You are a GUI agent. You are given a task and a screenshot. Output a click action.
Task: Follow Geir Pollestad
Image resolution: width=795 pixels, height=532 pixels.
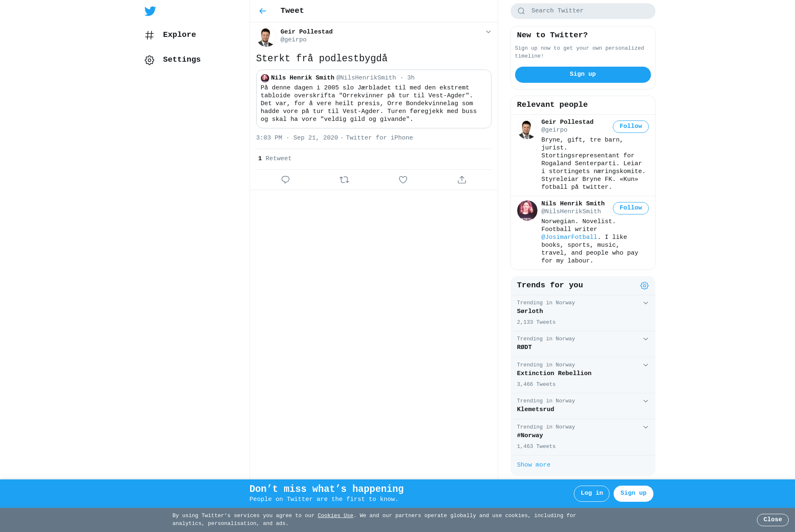[631, 127]
